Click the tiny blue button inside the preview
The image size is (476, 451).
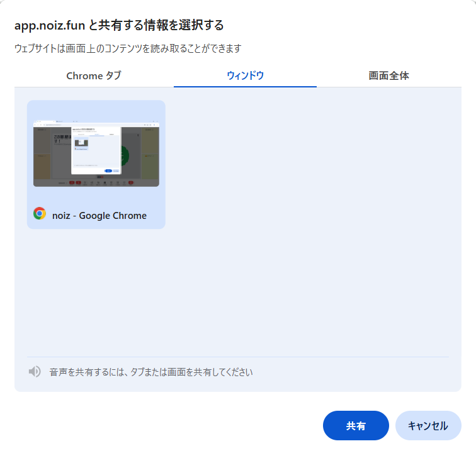[x=108, y=170]
